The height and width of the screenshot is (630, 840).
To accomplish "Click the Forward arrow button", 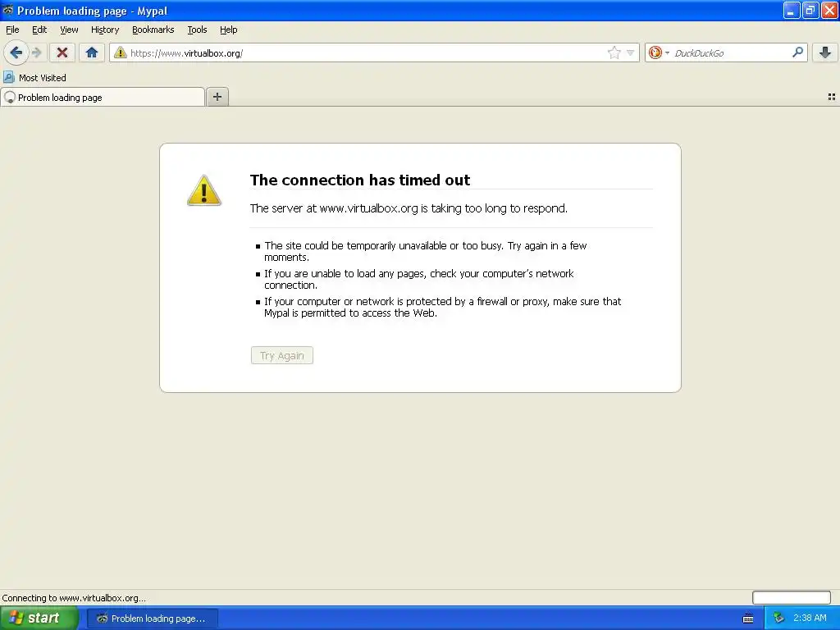I will [x=37, y=52].
